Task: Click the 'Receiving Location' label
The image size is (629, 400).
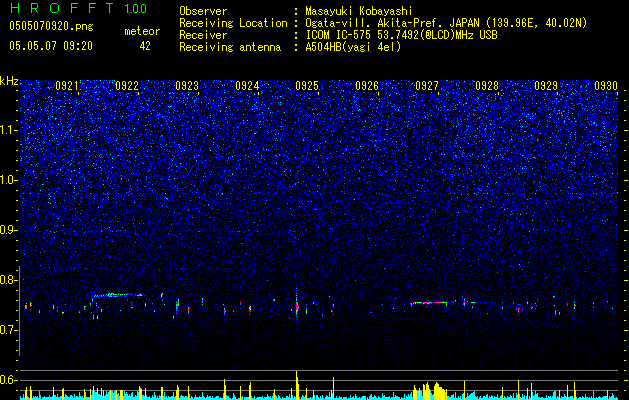Action: point(233,23)
